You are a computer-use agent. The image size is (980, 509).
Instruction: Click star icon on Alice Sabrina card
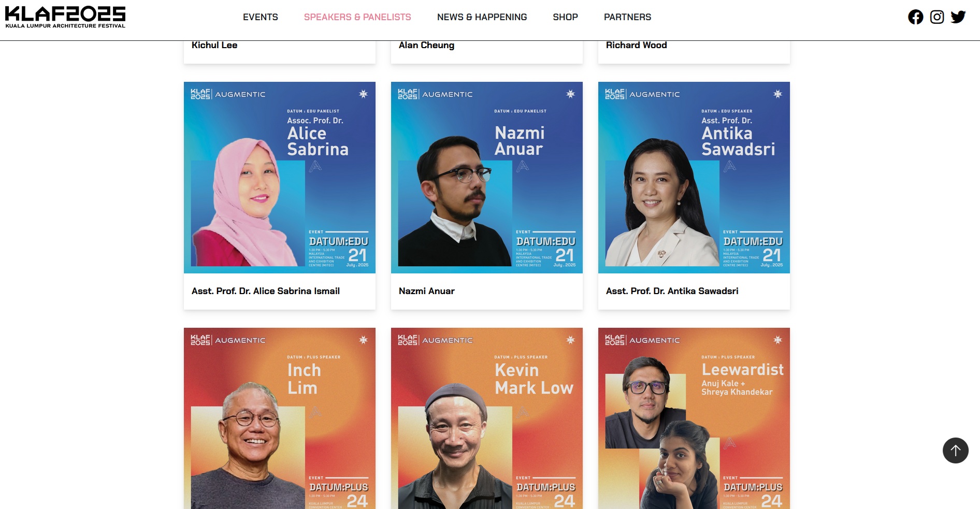(363, 94)
